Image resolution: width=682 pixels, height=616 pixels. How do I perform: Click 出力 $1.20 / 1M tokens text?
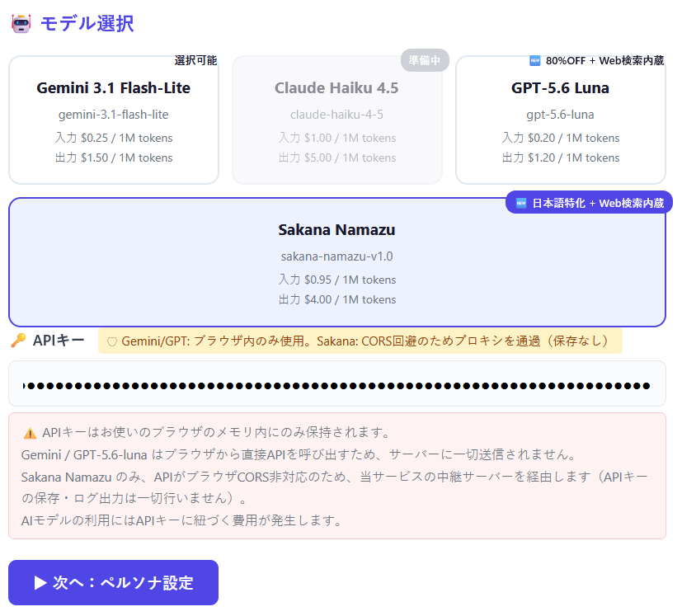click(x=561, y=158)
